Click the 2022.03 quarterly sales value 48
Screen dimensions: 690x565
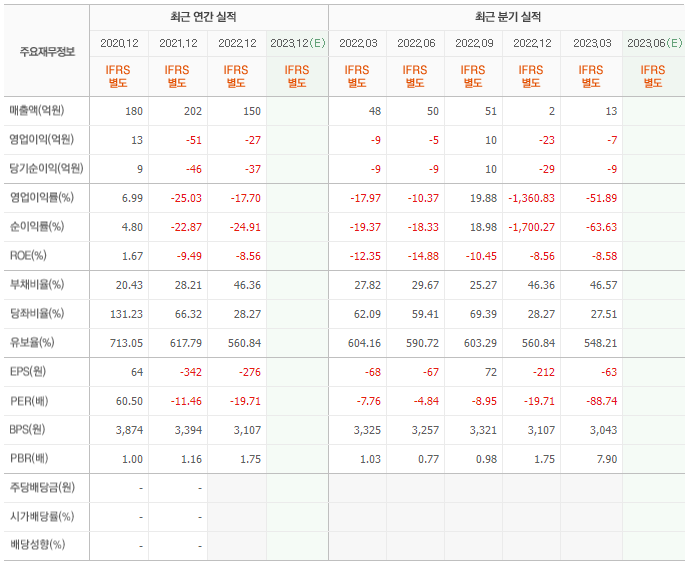[x=375, y=111]
